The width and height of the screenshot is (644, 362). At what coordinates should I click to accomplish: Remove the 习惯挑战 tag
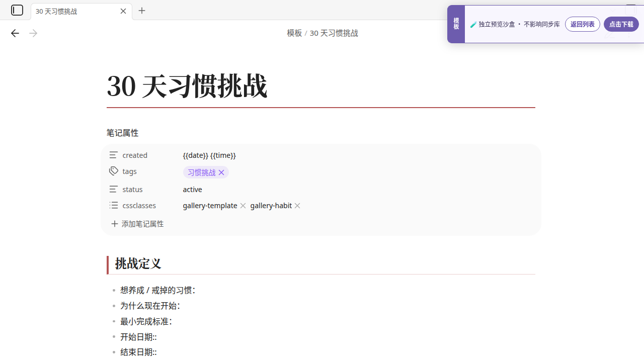click(221, 172)
